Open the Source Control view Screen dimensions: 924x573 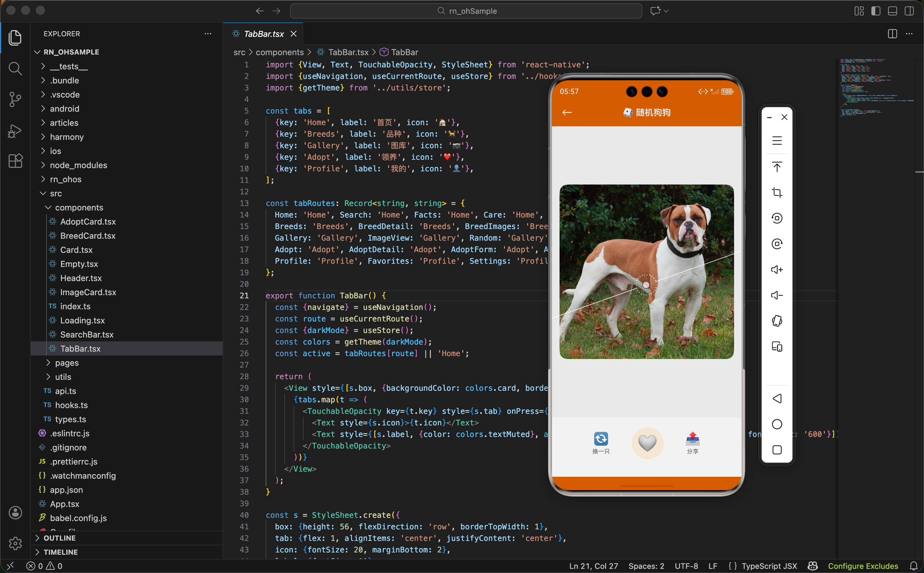tap(15, 100)
